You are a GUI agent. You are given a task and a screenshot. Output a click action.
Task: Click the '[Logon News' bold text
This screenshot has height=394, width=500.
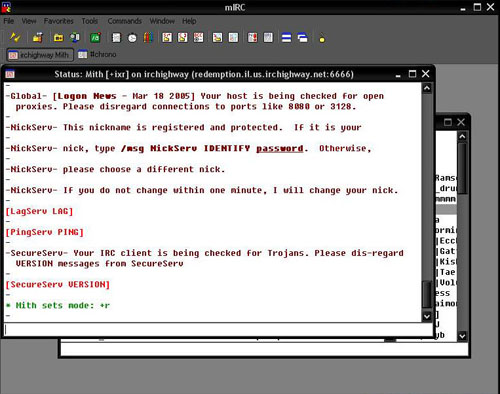(85, 96)
